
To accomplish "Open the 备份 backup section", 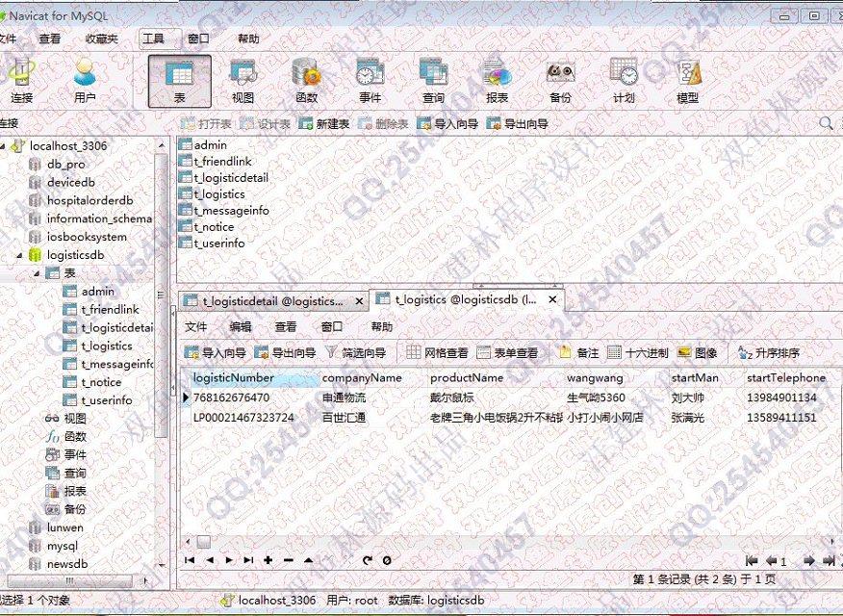I will tap(560, 81).
